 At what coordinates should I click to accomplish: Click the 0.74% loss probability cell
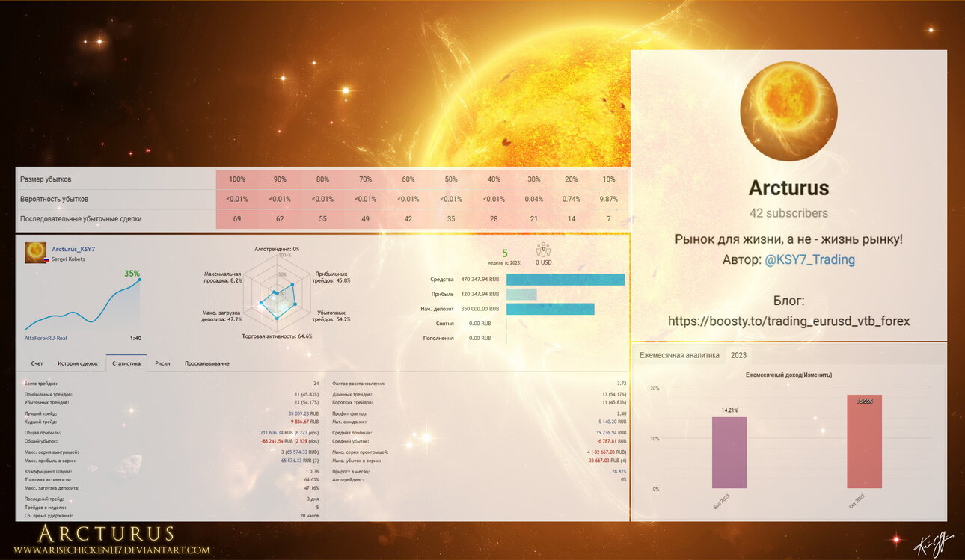[571, 200]
